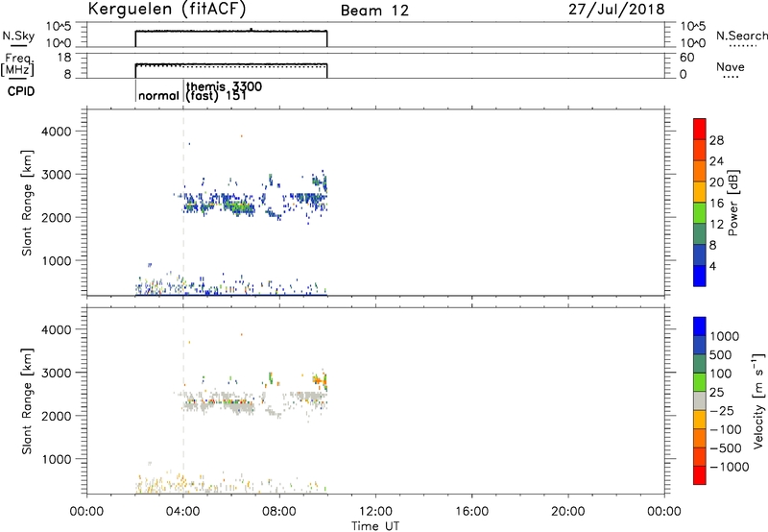
Task: Click the '2000' tick of the velocity panel
Action: [x=57, y=416]
